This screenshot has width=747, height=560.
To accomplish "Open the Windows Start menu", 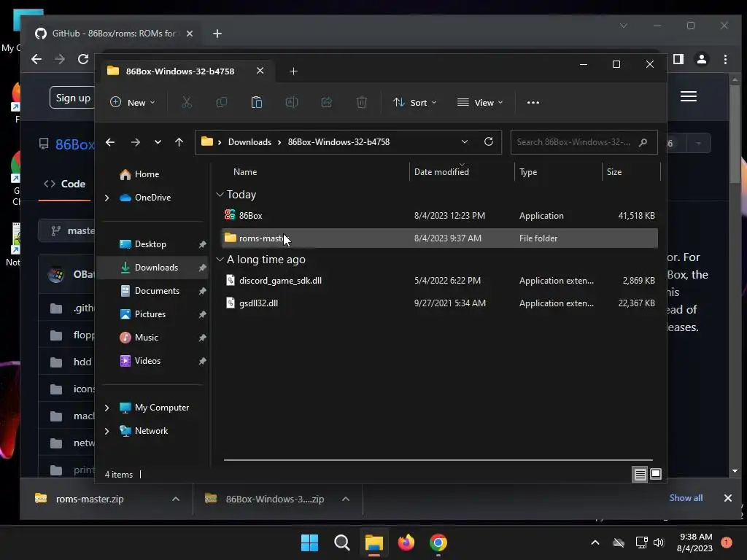I will 309,542.
